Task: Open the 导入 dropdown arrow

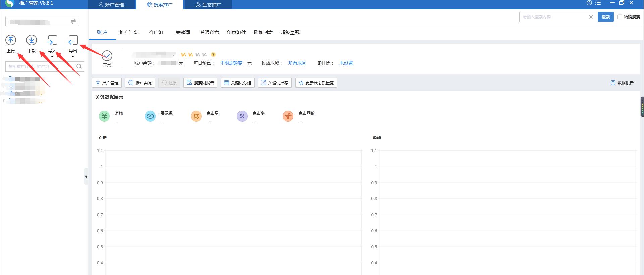Action: (x=52, y=57)
